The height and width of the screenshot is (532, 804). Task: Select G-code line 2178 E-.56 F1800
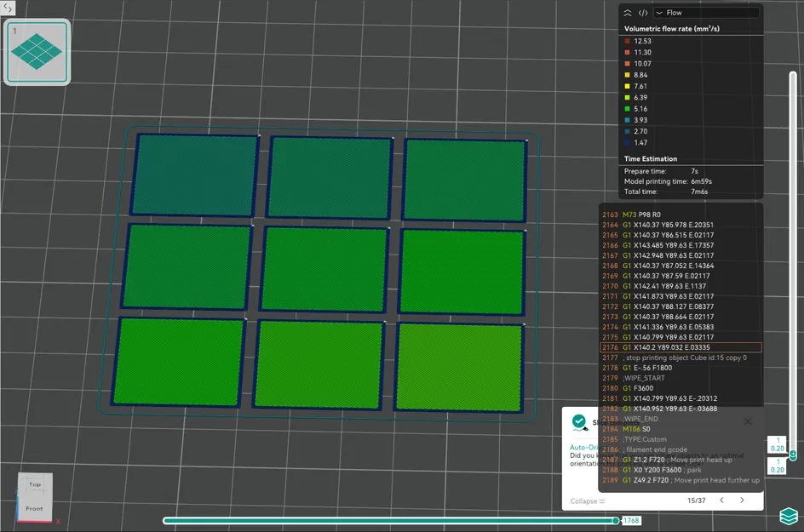point(681,368)
